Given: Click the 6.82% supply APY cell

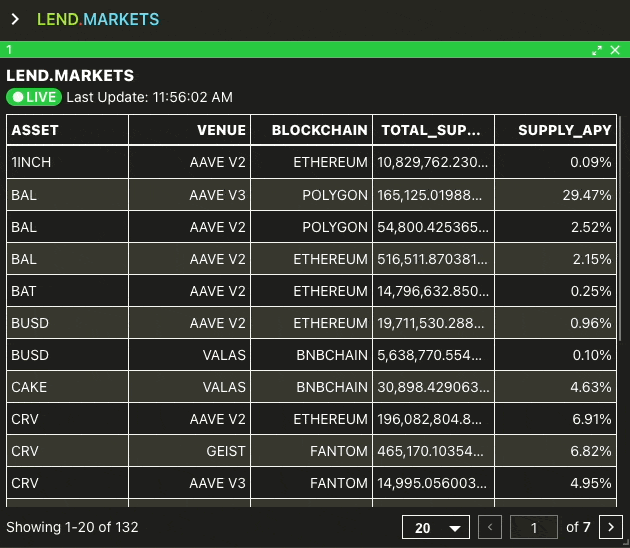Looking at the screenshot, I should pyautogui.click(x=556, y=451).
